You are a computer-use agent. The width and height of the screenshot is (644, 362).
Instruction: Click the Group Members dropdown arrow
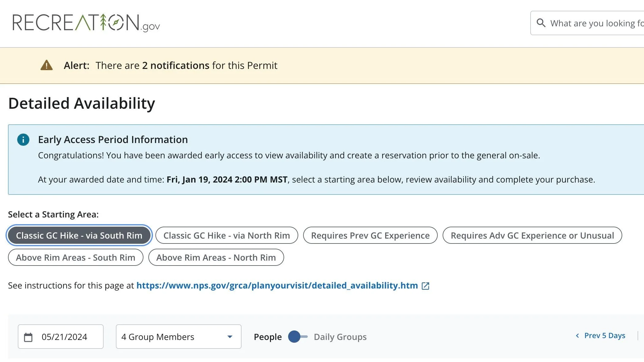(230, 337)
